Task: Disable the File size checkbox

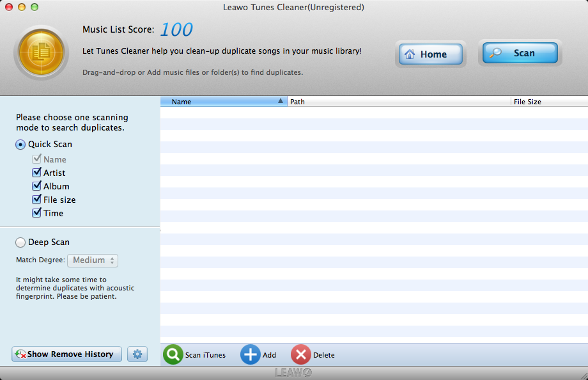Action: pos(36,200)
